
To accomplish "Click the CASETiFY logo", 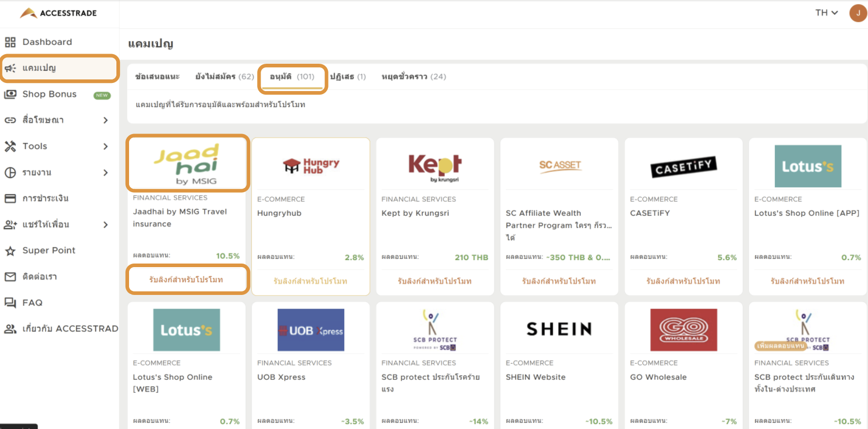I will [684, 167].
